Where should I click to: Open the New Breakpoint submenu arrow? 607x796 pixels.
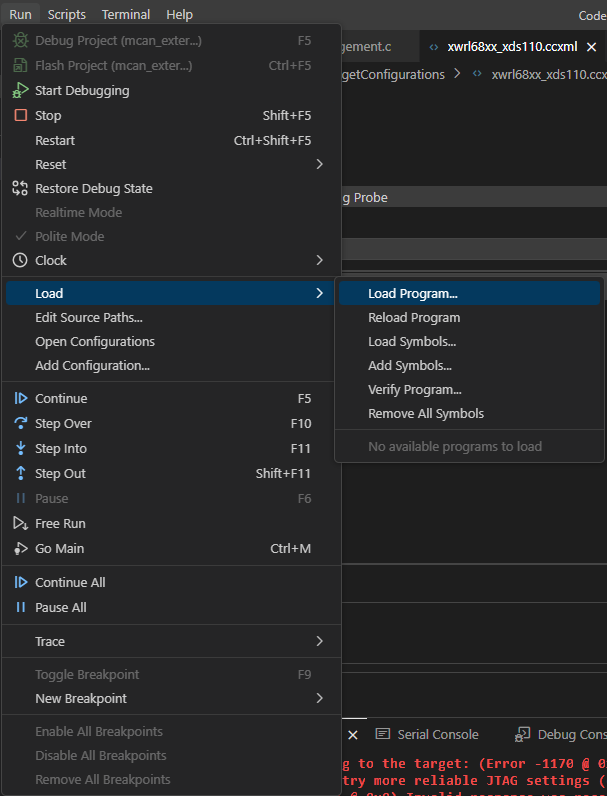click(319, 698)
